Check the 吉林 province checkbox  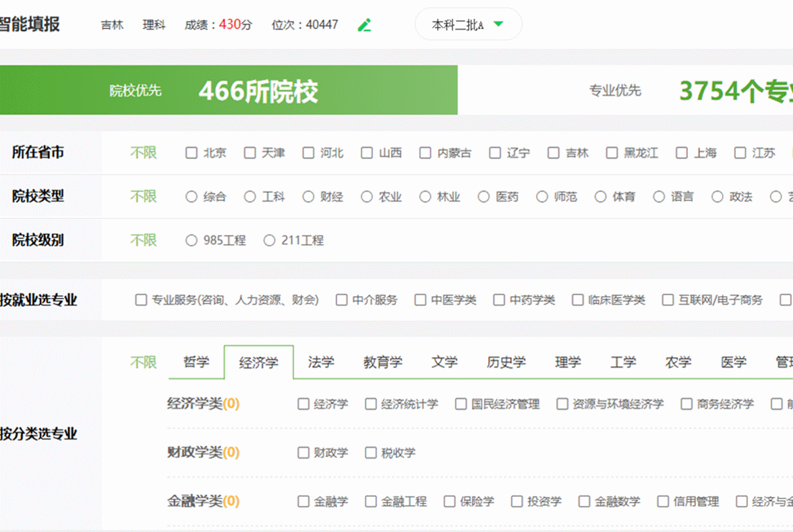point(554,152)
